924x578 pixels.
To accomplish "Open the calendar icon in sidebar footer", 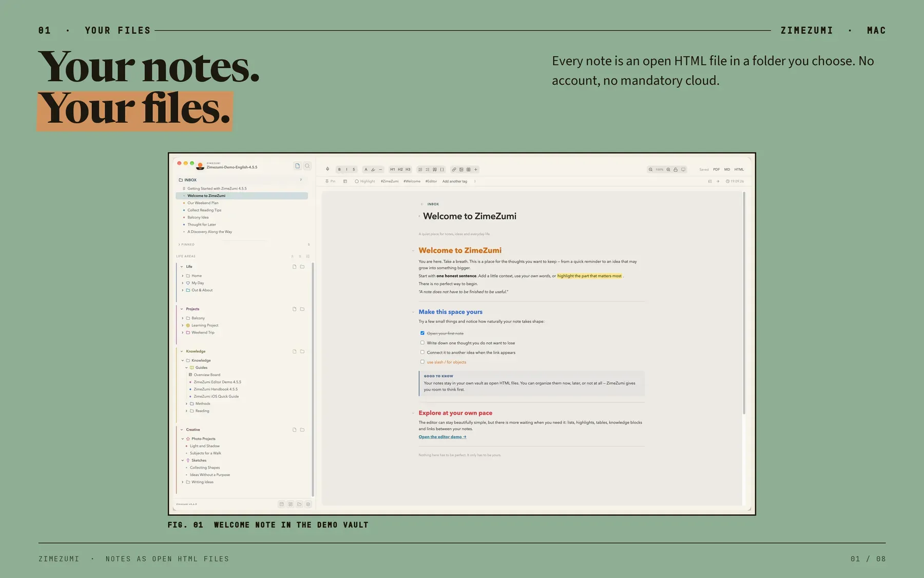I will coord(281,505).
